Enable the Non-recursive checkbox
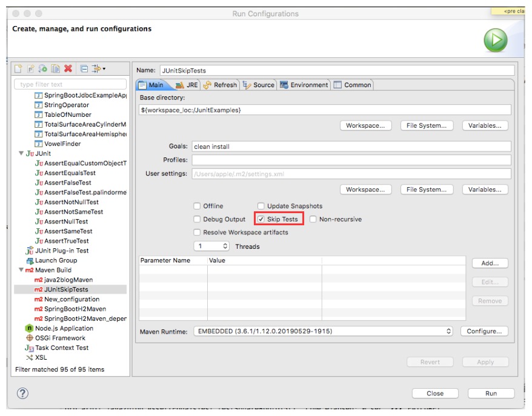The width and height of the screenshot is (532, 416). click(313, 219)
